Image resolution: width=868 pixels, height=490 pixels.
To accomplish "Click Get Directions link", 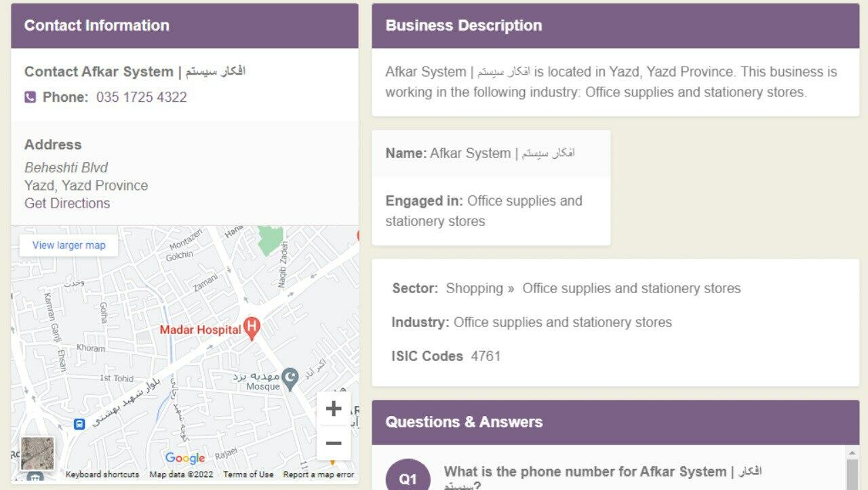I will coord(67,203).
